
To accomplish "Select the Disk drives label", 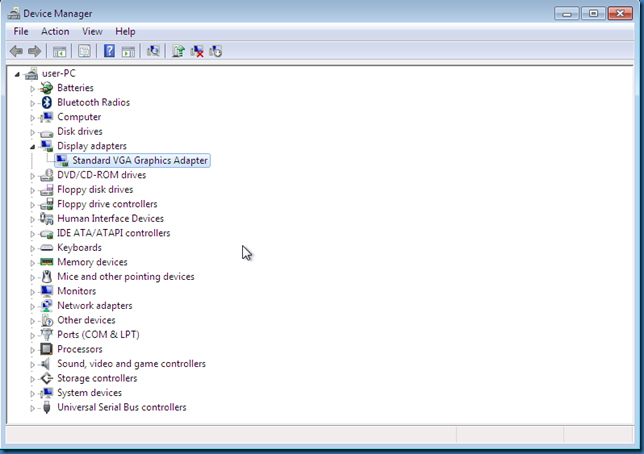I will (80, 131).
